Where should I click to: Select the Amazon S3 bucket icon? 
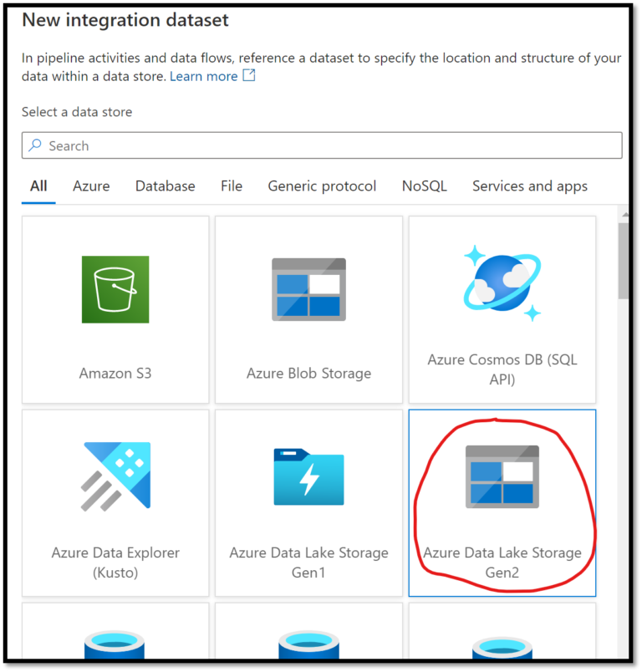coord(115,289)
